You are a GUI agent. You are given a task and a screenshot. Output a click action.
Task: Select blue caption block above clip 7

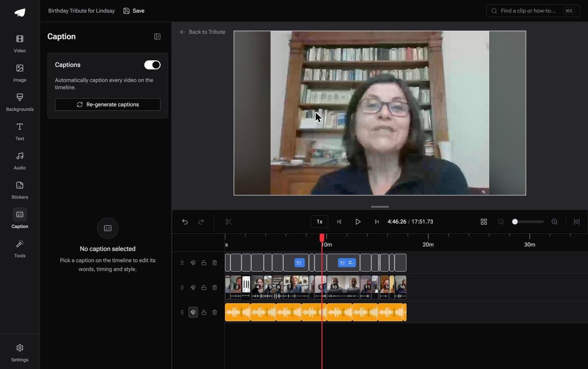(299, 263)
